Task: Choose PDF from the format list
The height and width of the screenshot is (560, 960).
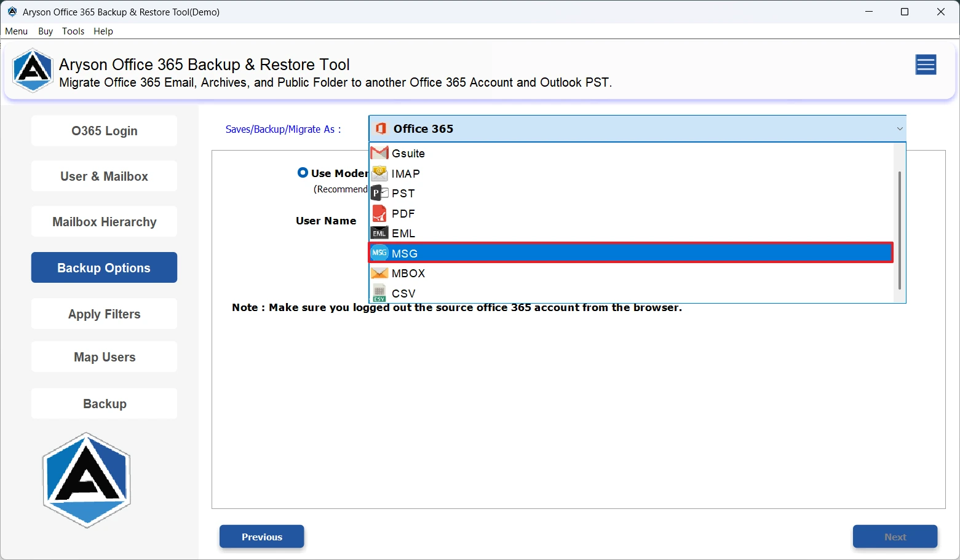Action: click(631, 213)
